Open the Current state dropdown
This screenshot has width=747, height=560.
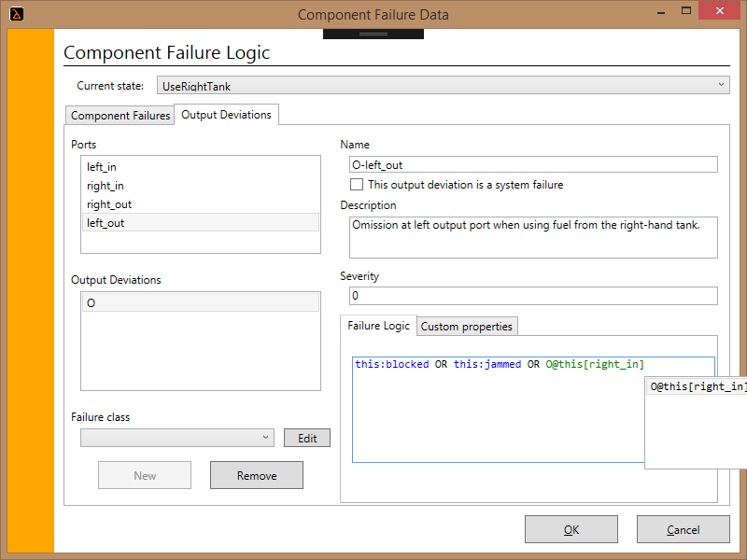click(x=443, y=85)
